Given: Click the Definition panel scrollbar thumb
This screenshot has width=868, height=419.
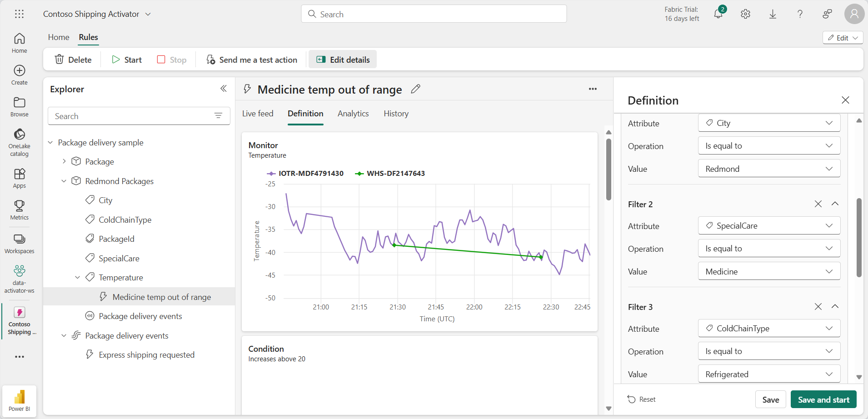Looking at the screenshot, I should [x=858, y=237].
